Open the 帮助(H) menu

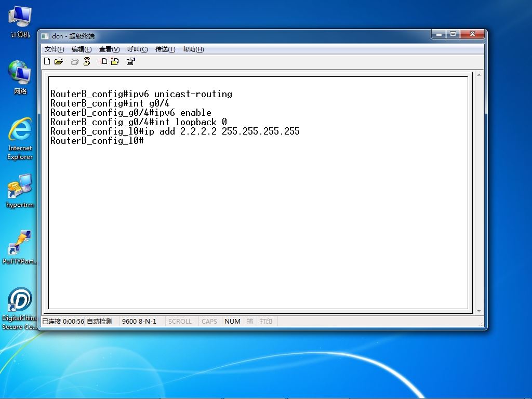pyautogui.click(x=193, y=49)
